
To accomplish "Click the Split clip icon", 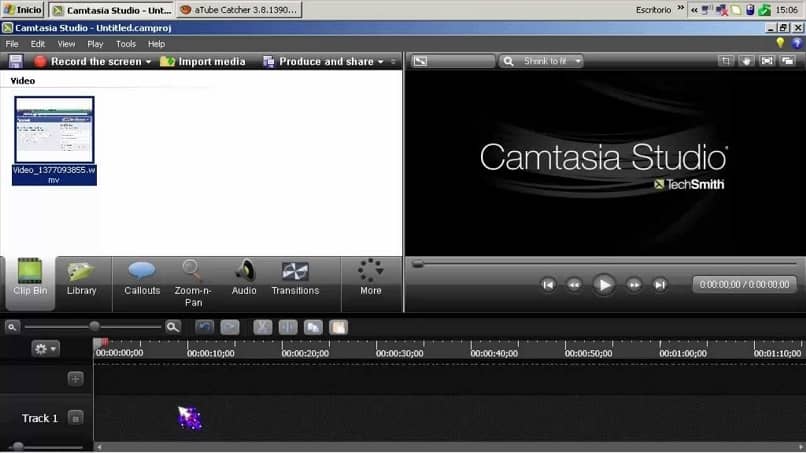I will point(288,327).
